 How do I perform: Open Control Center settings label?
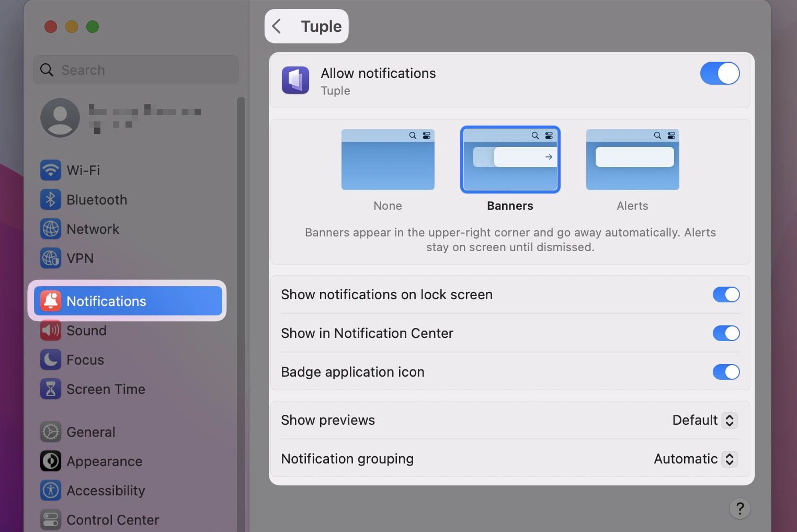tap(113, 520)
